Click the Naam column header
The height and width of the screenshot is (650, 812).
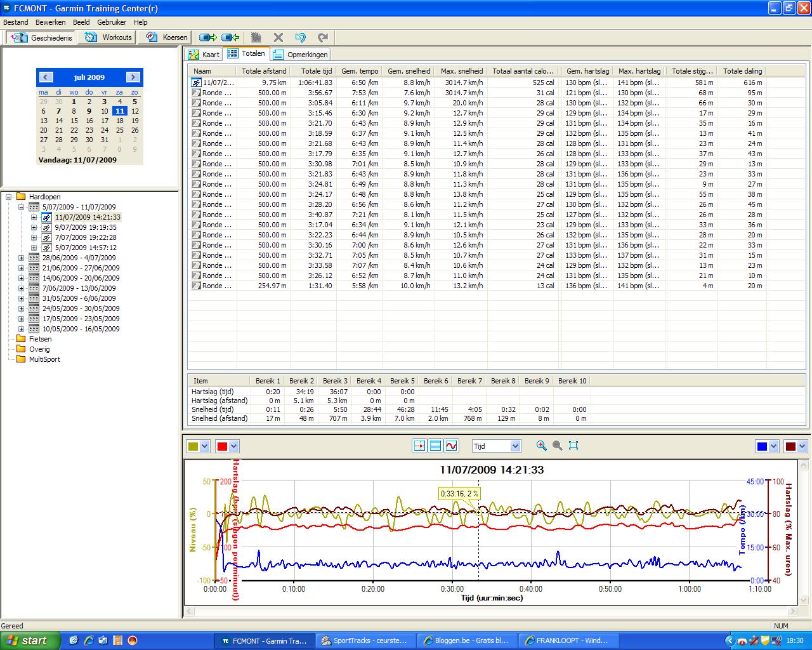pyautogui.click(x=213, y=71)
